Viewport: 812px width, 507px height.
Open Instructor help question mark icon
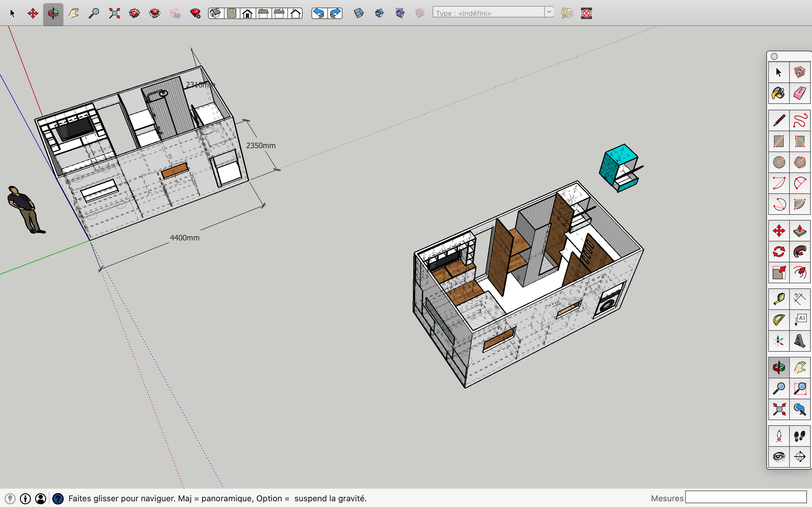pos(58,499)
